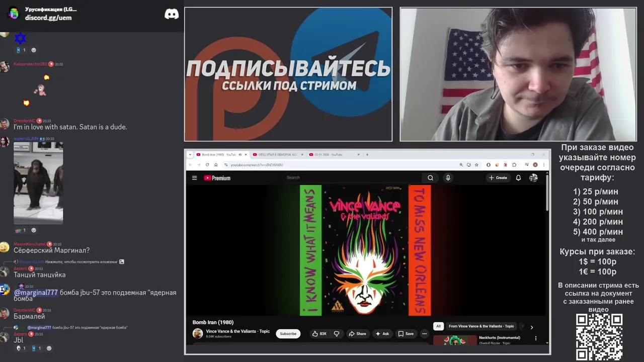Screen dimensions: 644x362
Task: Click the YouTube search magnifier button
Action: coord(430,177)
